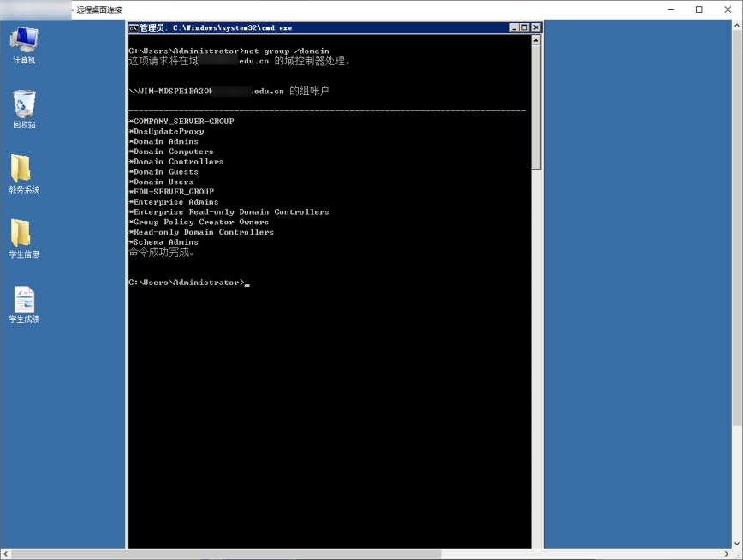
Task: Maximize the cmd.exe console window
Action: (x=525, y=27)
